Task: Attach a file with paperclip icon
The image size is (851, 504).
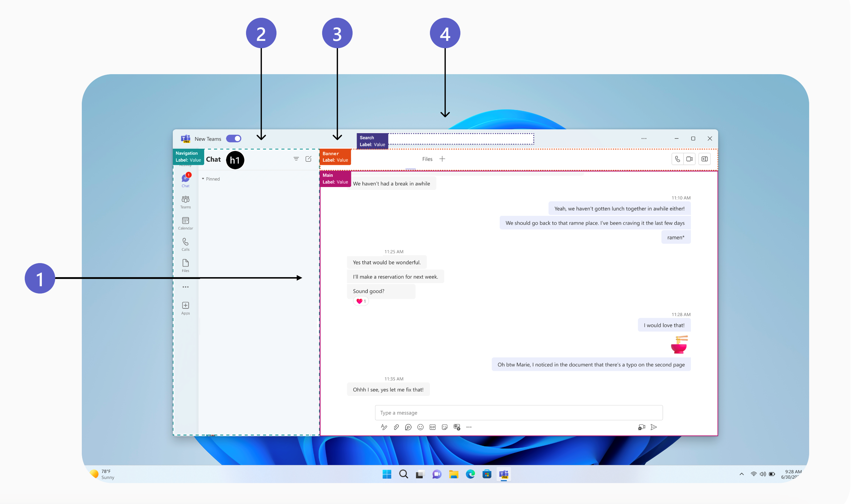Action: point(396,427)
